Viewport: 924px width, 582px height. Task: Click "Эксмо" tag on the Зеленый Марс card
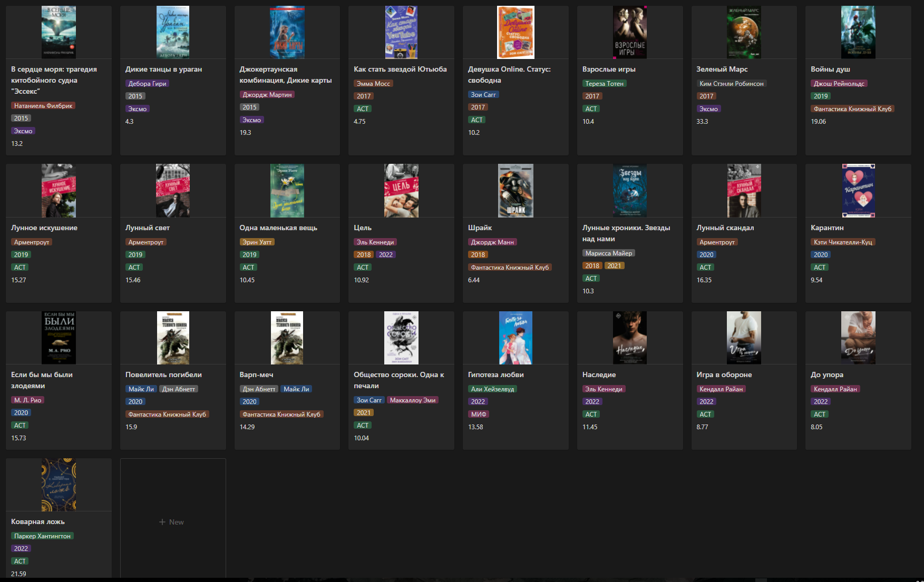pyautogui.click(x=708, y=109)
